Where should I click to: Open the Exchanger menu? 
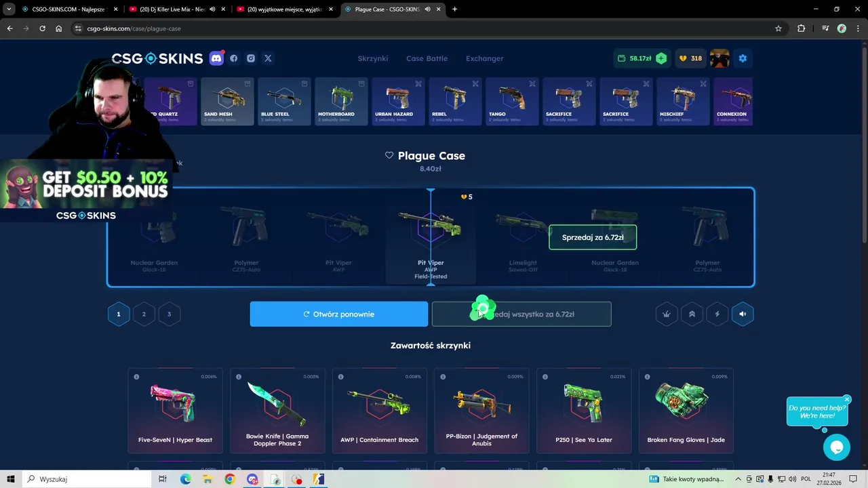[484, 58]
